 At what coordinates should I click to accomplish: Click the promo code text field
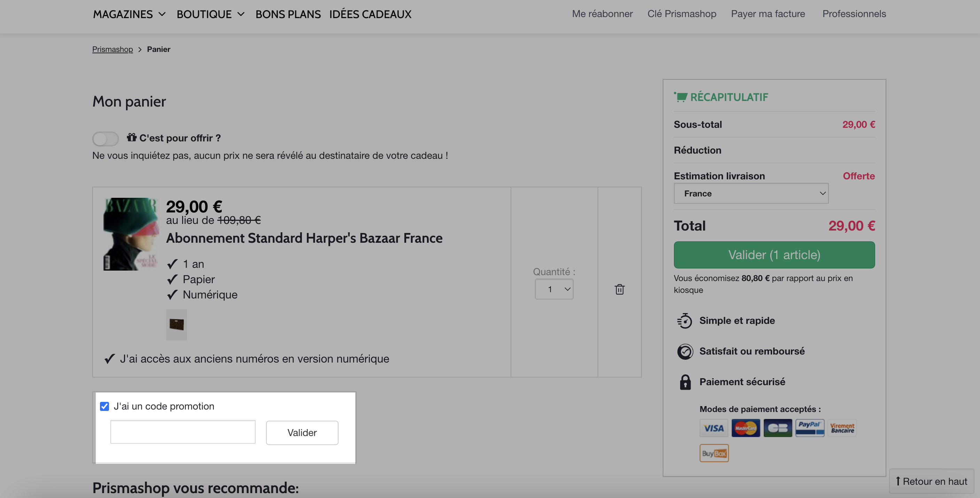[x=182, y=432]
